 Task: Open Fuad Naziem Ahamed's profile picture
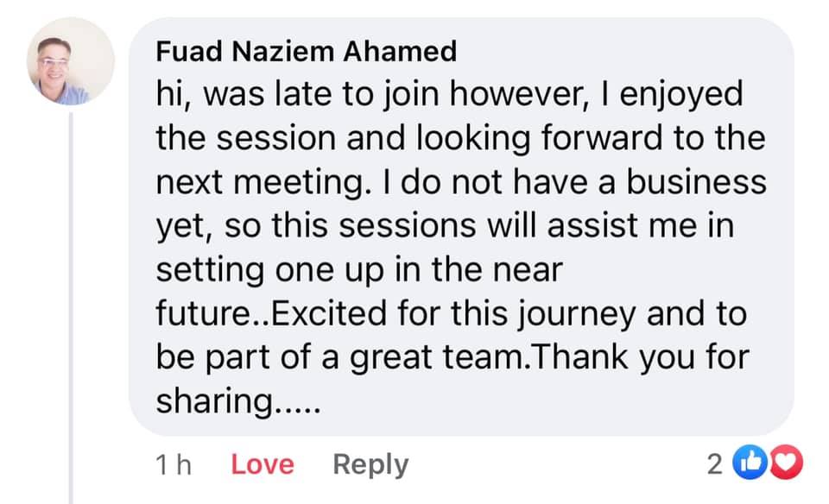70,61
